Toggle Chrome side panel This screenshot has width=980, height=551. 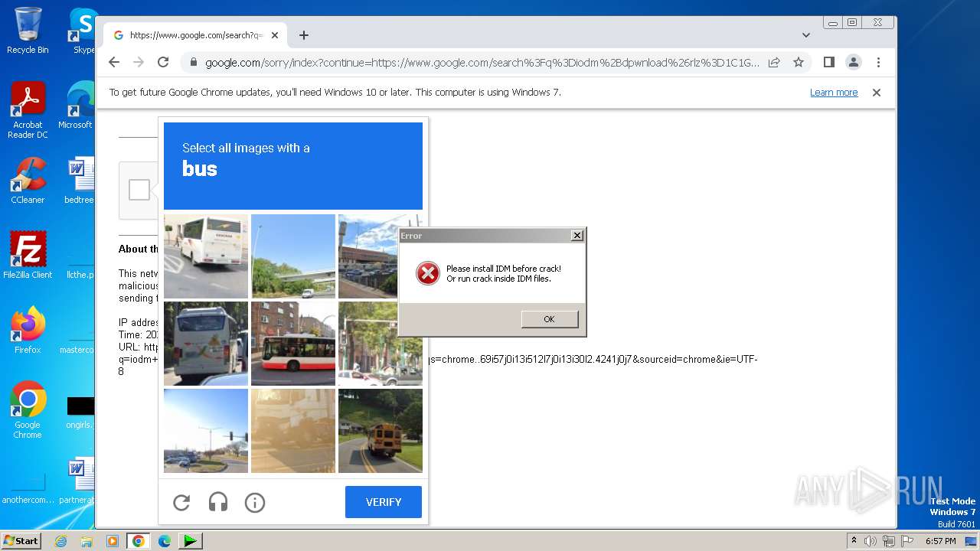828,62
